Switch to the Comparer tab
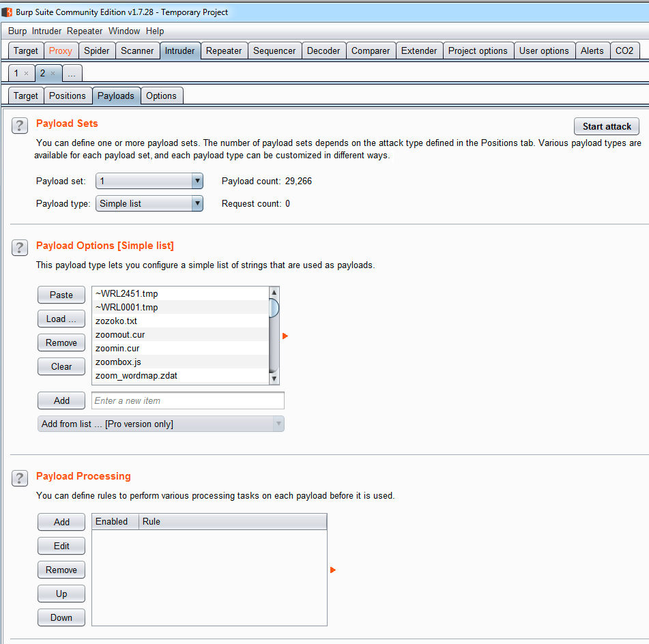This screenshot has width=649, height=644. click(371, 50)
